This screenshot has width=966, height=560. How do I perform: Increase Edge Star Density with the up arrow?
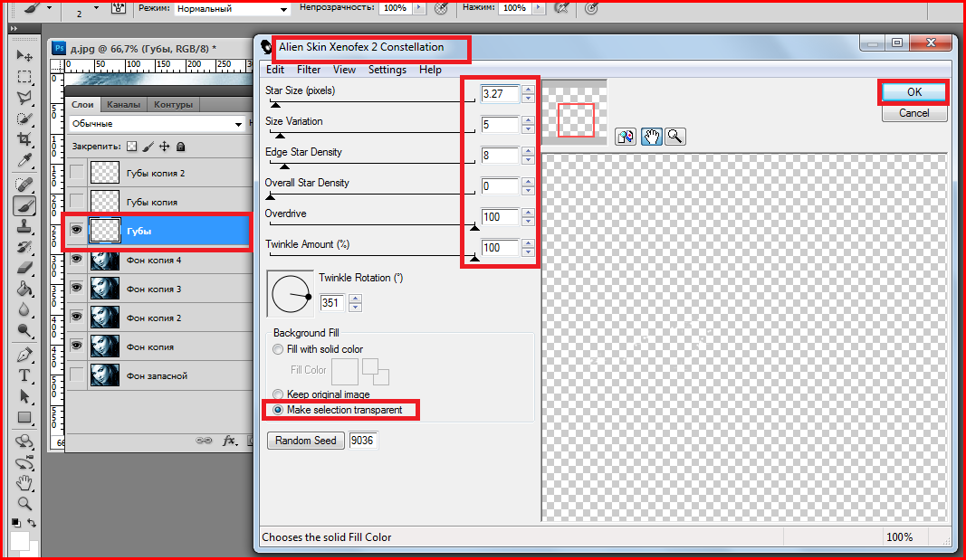[x=528, y=151]
